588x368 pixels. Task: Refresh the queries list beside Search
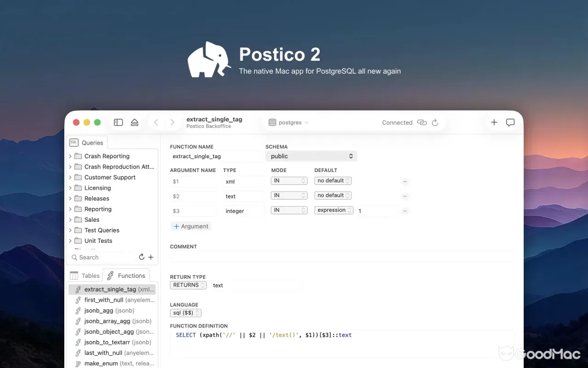[x=141, y=257]
